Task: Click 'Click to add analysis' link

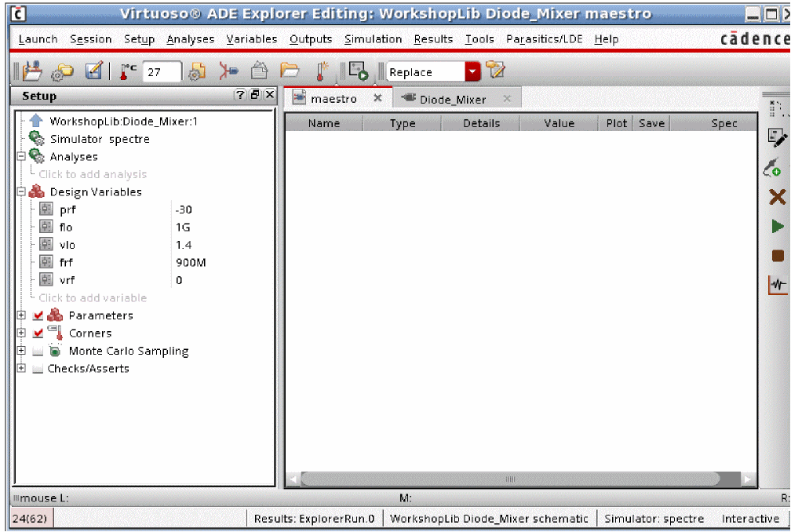Action: click(93, 174)
